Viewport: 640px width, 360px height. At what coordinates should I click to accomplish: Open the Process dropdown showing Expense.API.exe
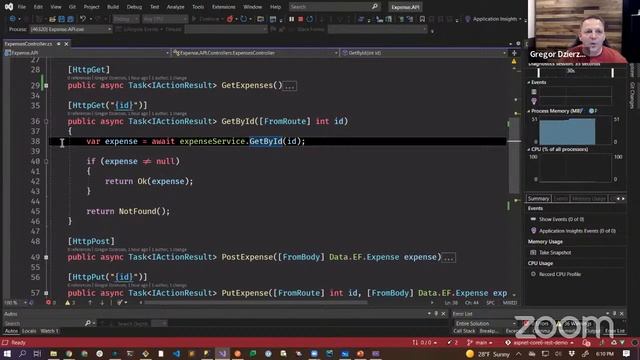70,29
